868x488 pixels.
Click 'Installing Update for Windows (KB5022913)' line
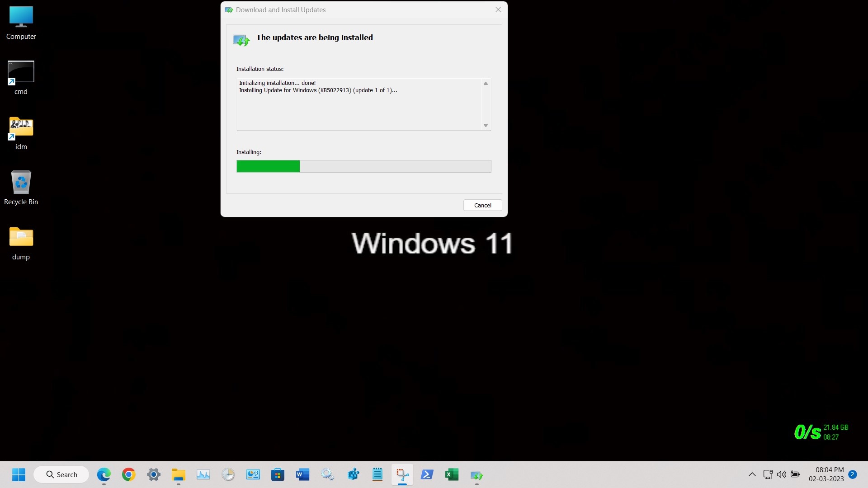pos(318,90)
